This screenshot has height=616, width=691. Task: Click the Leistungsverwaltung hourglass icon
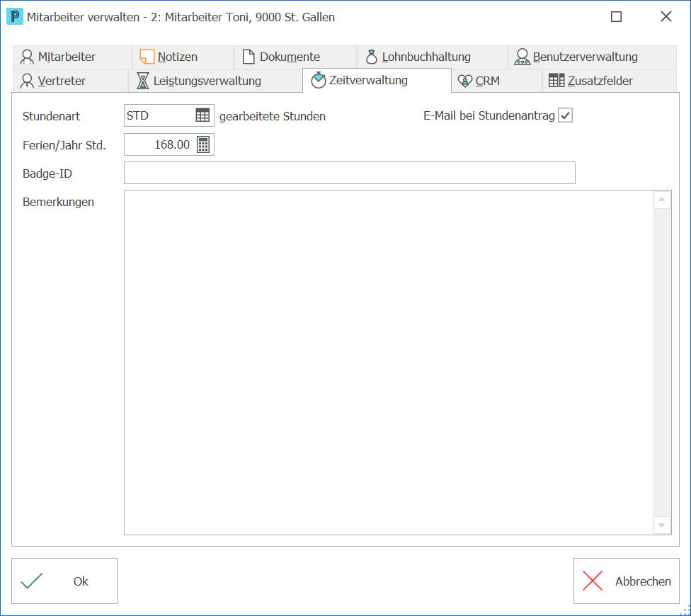click(x=143, y=81)
